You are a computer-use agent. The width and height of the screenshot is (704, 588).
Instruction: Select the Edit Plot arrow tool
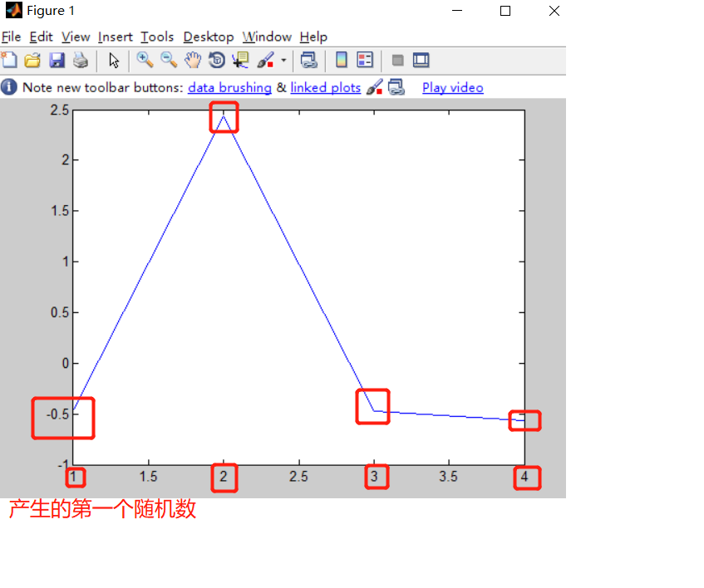pos(114,60)
